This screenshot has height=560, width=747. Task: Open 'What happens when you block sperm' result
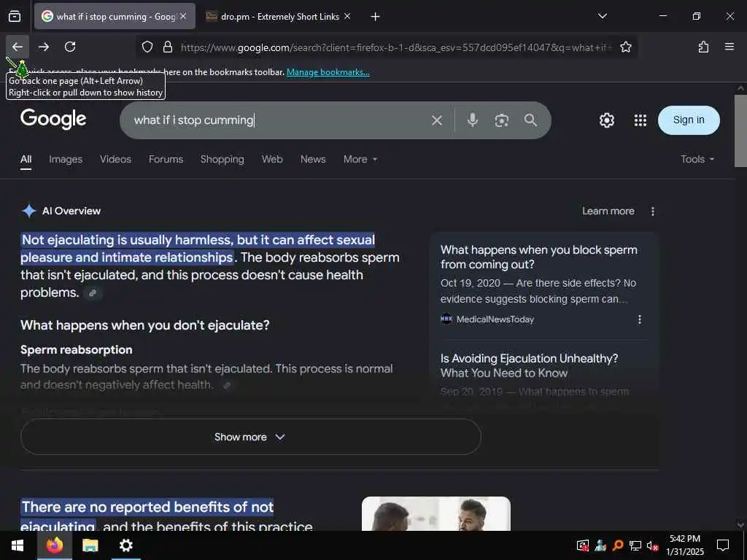tap(538, 257)
